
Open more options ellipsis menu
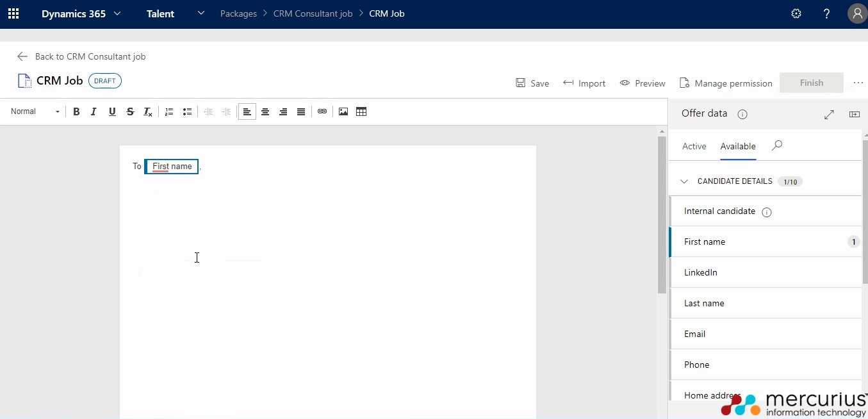pos(858,83)
